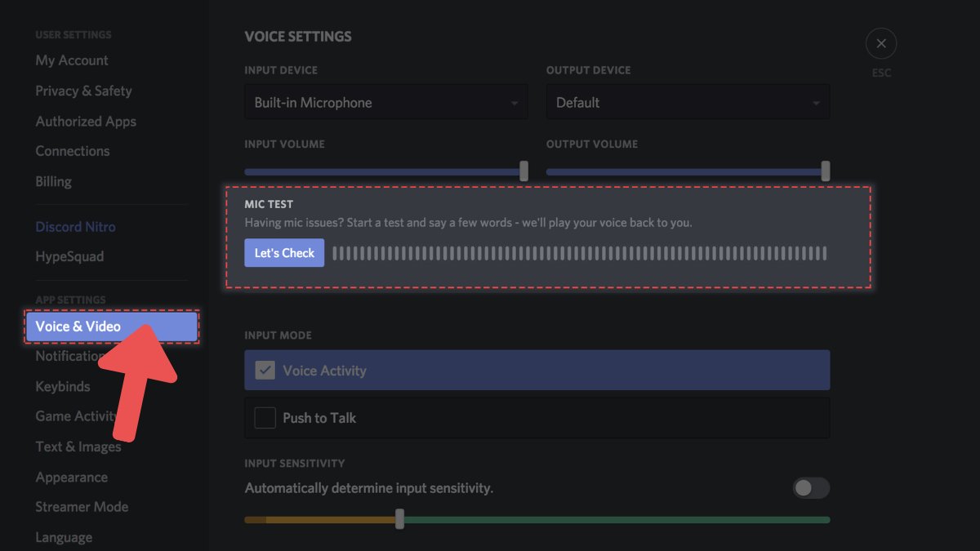
Task: Toggle automatic input sensitivity switch
Action: click(811, 488)
